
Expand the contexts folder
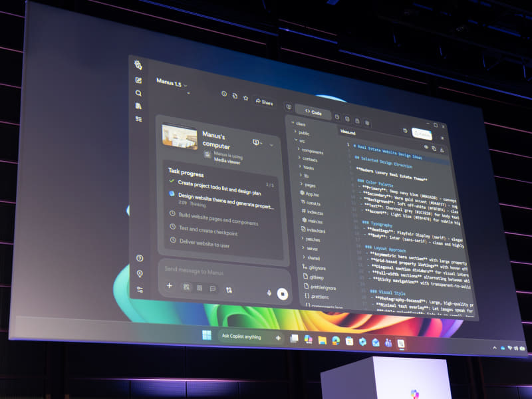[308, 159]
